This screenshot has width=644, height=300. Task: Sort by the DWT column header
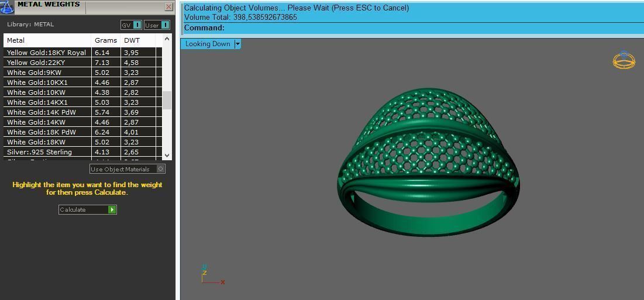[x=138, y=40]
